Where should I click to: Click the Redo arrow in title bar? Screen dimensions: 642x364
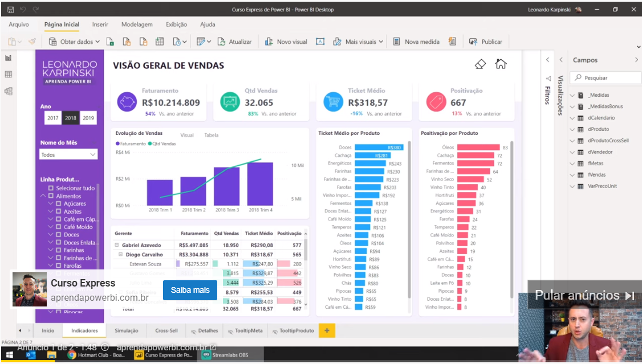35,10
